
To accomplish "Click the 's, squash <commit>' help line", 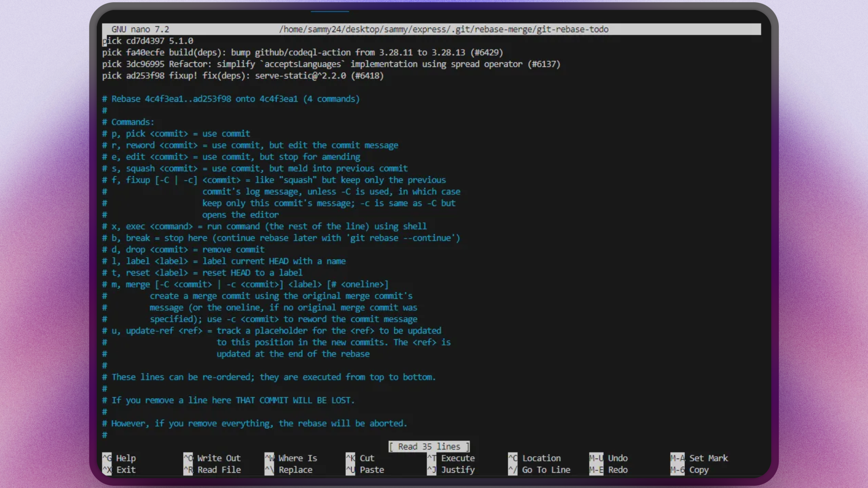I will pos(255,169).
